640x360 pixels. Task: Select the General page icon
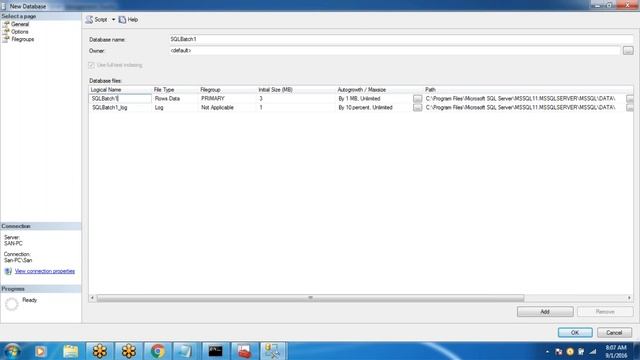pyautogui.click(x=6, y=24)
